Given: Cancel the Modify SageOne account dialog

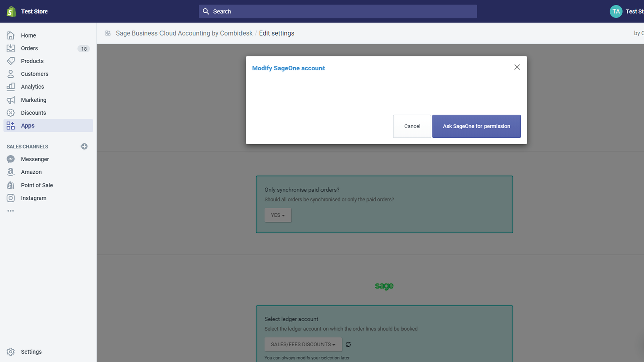Looking at the screenshot, I should click(412, 126).
